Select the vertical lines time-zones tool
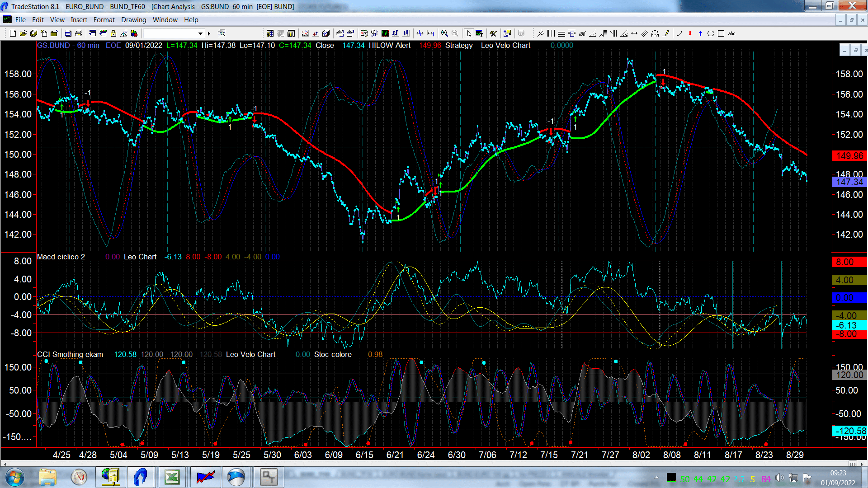The image size is (868, 488). click(x=551, y=33)
